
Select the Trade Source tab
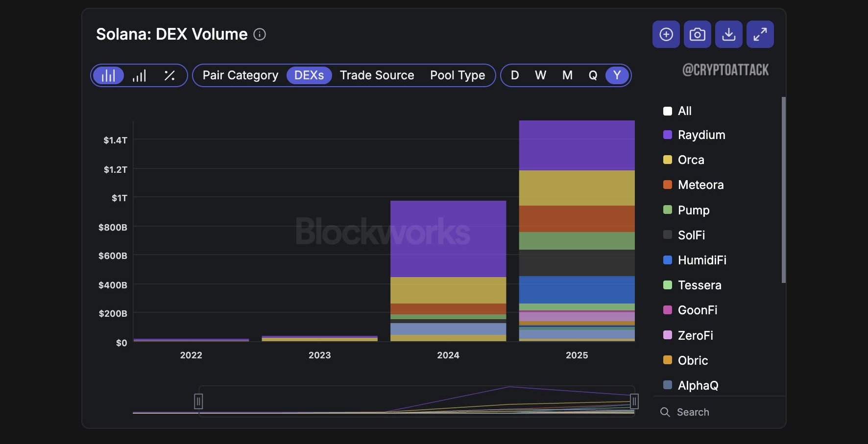[x=377, y=75]
